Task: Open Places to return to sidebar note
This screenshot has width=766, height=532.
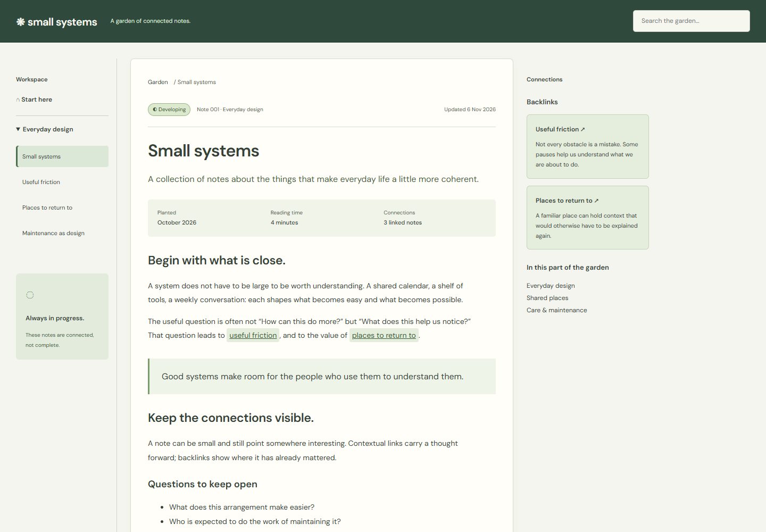Action: [x=62, y=207]
